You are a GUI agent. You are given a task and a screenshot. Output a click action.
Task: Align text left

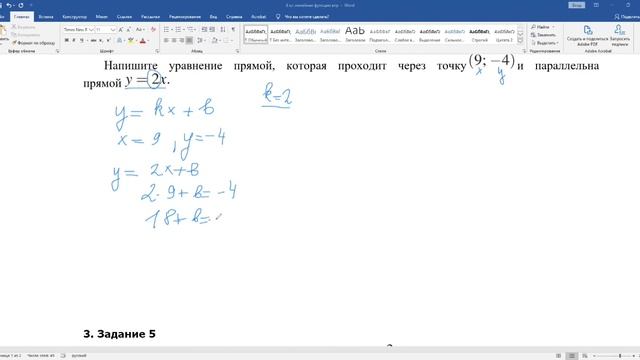pyautogui.click(x=166, y=40)
